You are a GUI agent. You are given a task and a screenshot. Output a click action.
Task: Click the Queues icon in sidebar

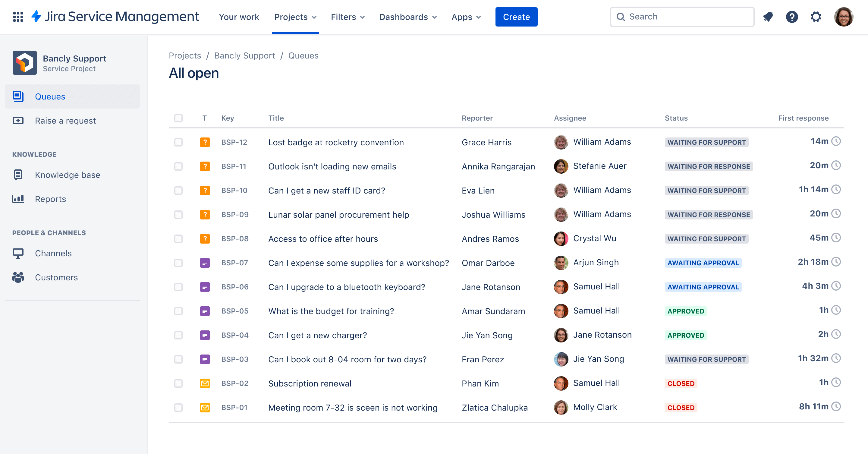pyautogui.click(x=18, y=96)
